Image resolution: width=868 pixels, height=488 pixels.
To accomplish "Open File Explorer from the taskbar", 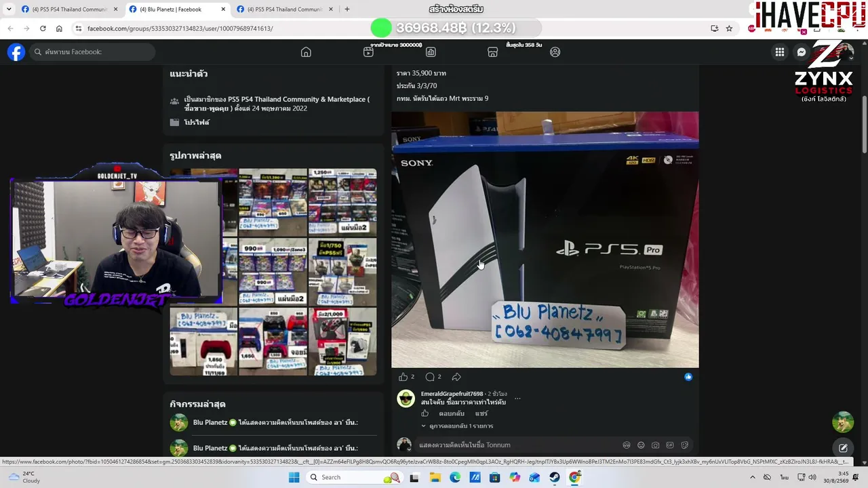I will [x=435, y=477].
